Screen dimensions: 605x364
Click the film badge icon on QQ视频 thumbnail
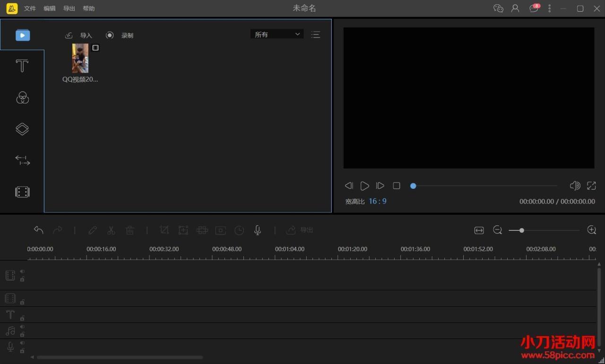pyautogui.click(x=95, y=48)
